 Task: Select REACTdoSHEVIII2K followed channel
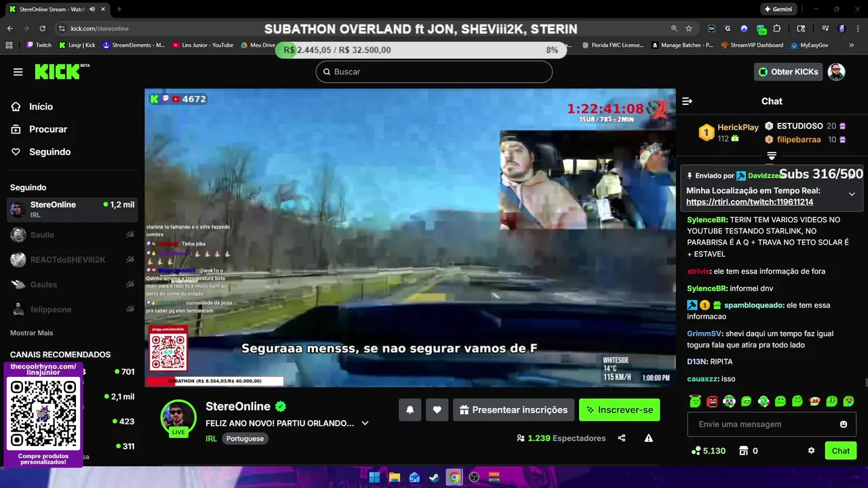pos(72,260)
